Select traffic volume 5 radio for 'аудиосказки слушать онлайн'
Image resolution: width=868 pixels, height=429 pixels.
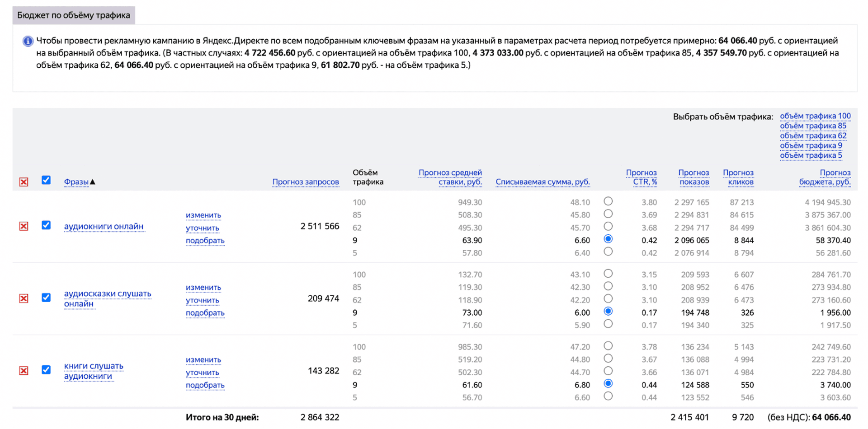[x=608, y=324]
